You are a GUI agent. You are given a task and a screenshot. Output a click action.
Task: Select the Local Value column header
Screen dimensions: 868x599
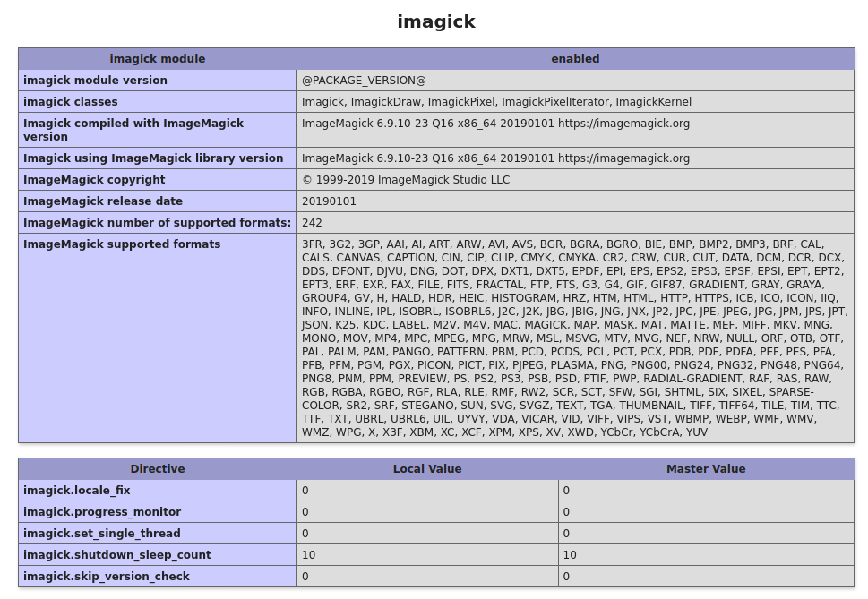tap(427, 469)
